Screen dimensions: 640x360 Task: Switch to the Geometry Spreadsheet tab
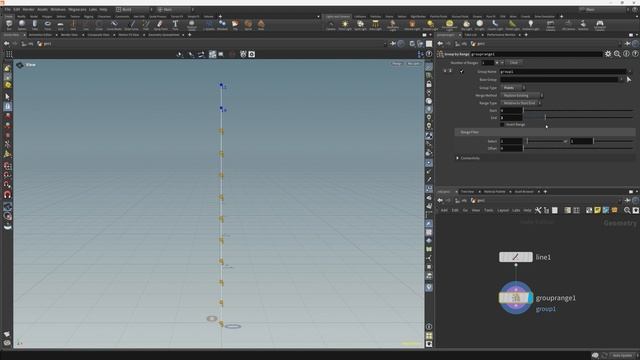164,35
